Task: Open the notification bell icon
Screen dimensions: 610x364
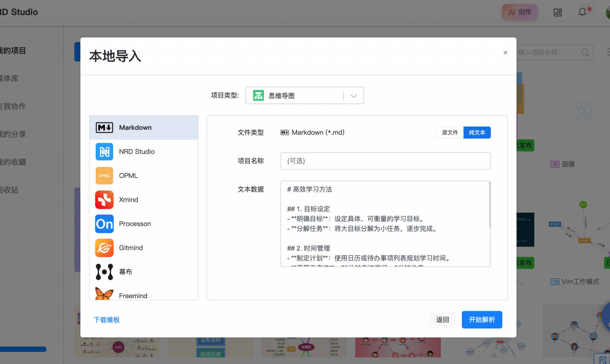Action: [x=582, y=12]
